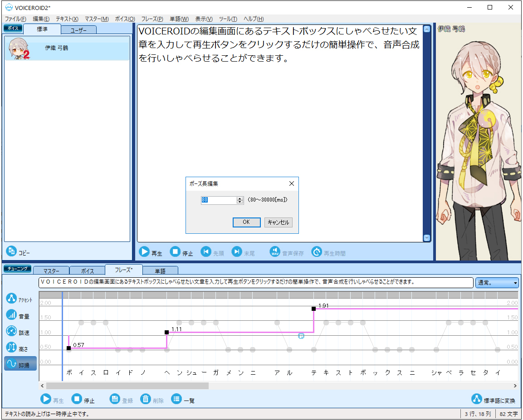Click the pause length input field
This screenshot has height=420, width=523.
point(219,200)
